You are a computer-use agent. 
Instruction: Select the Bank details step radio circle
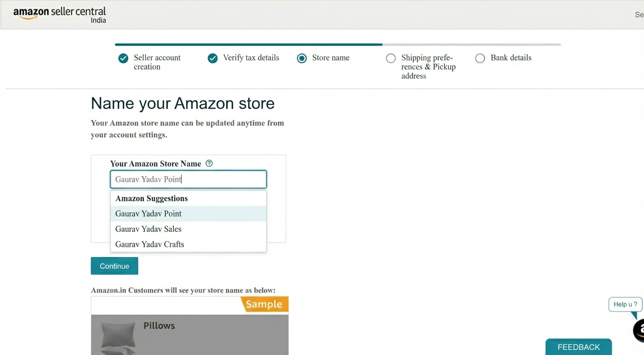coord(480,58)
